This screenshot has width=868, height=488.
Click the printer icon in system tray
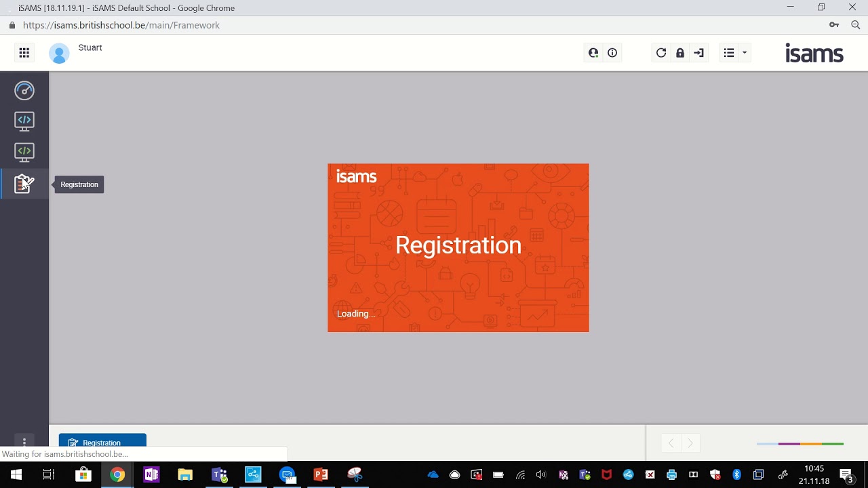point(671,474)
